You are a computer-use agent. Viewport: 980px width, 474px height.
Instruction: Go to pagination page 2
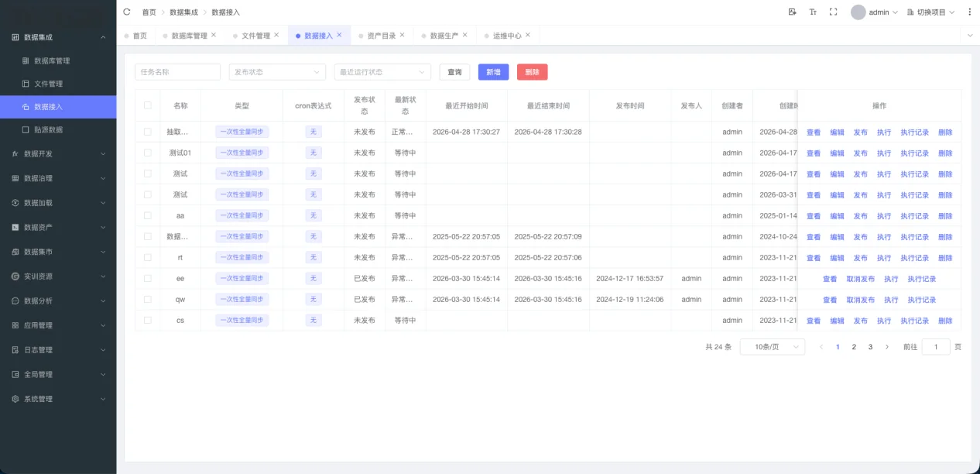[x=854, y=347]
